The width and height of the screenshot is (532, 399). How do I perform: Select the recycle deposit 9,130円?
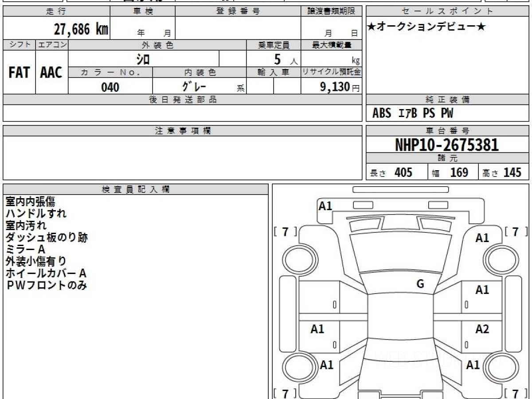tap(340, 87)
